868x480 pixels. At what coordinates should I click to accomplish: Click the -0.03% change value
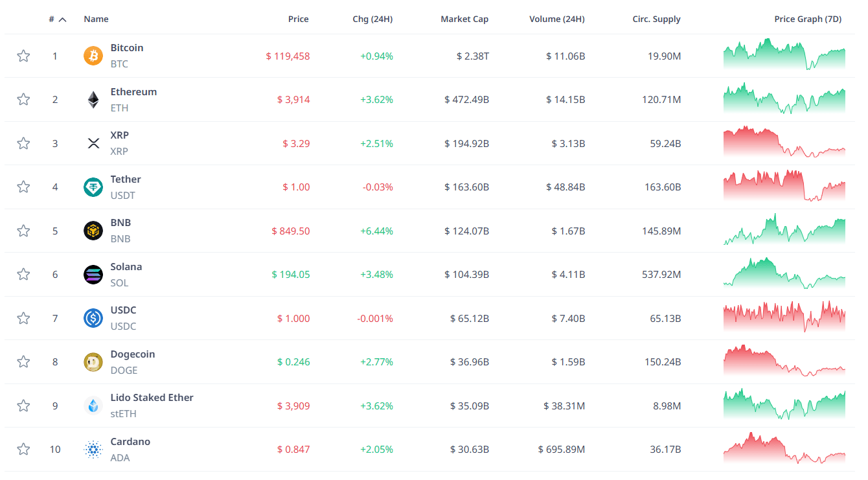tap(378, 187)
